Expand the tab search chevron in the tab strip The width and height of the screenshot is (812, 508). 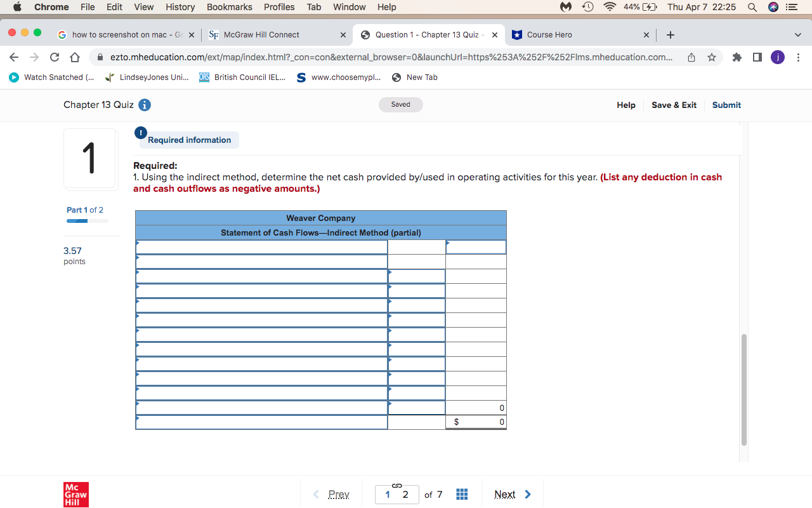pyautogui.click(x=798, y=35)
